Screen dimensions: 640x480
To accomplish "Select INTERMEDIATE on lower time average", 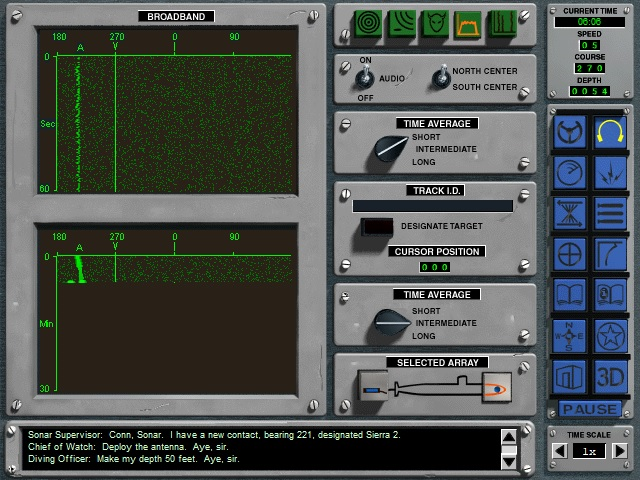I will (x=446, y=323).
